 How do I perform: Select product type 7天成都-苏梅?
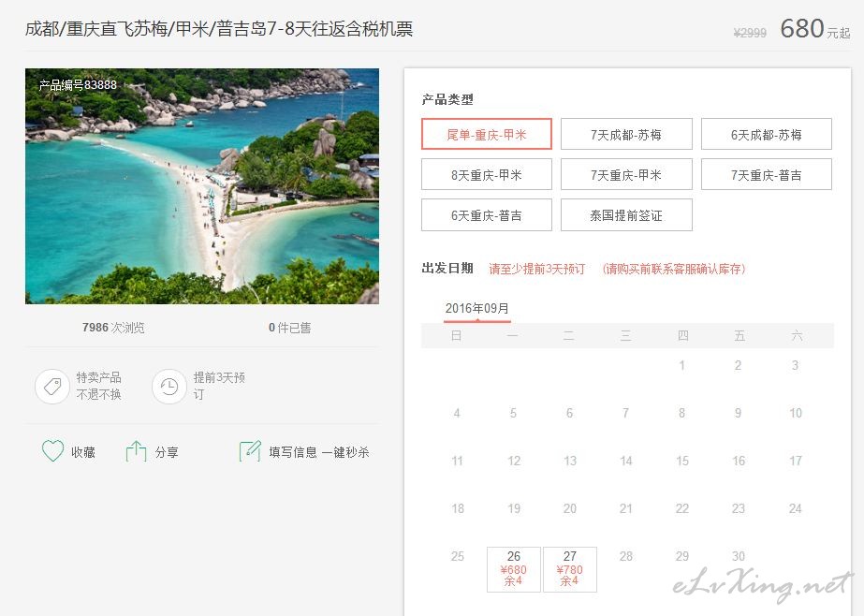coord(626,134)
